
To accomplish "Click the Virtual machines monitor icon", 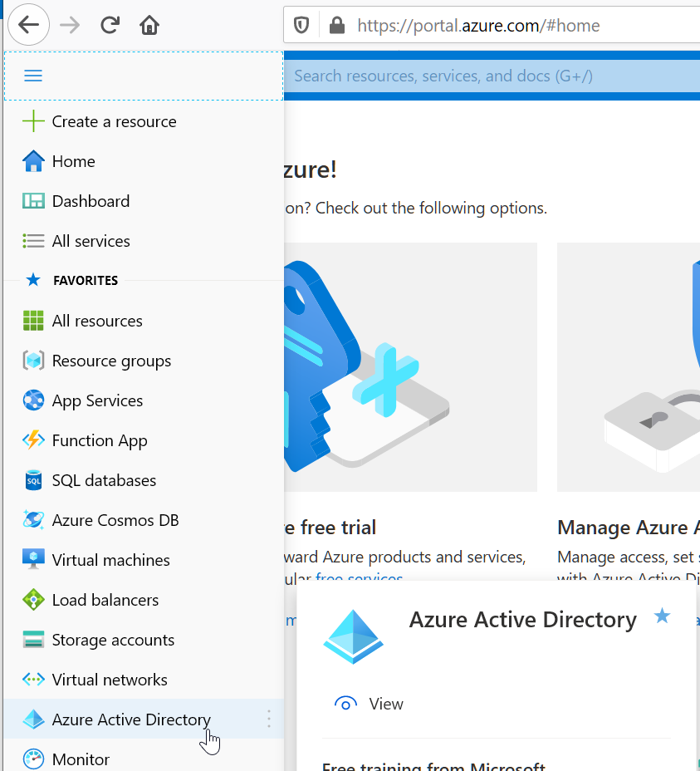I will 33,560.
